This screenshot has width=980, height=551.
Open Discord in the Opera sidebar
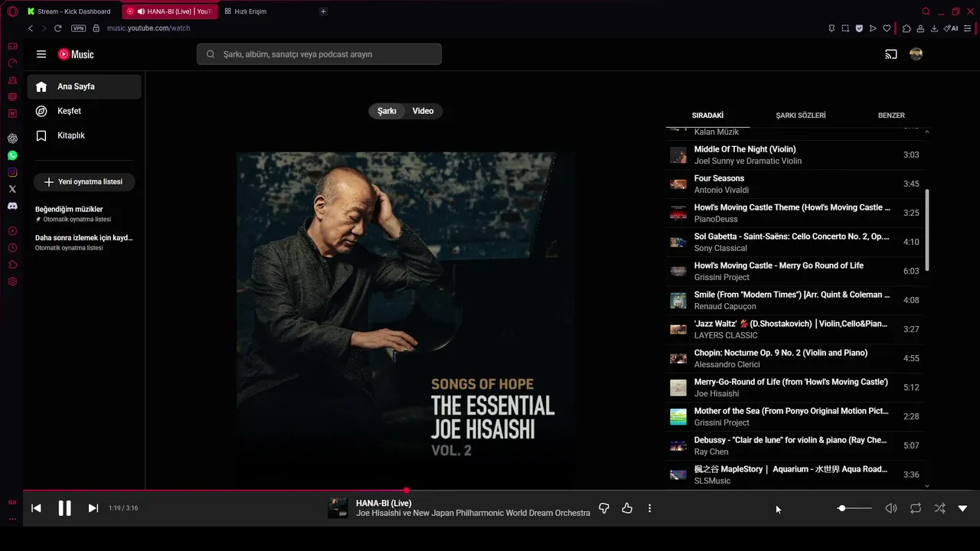click(12, 206)
